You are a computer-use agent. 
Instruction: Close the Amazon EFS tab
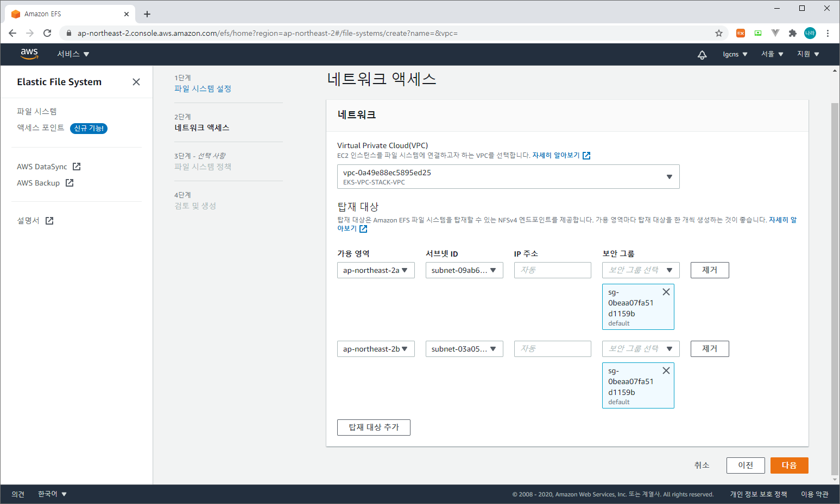coord(127,14)
